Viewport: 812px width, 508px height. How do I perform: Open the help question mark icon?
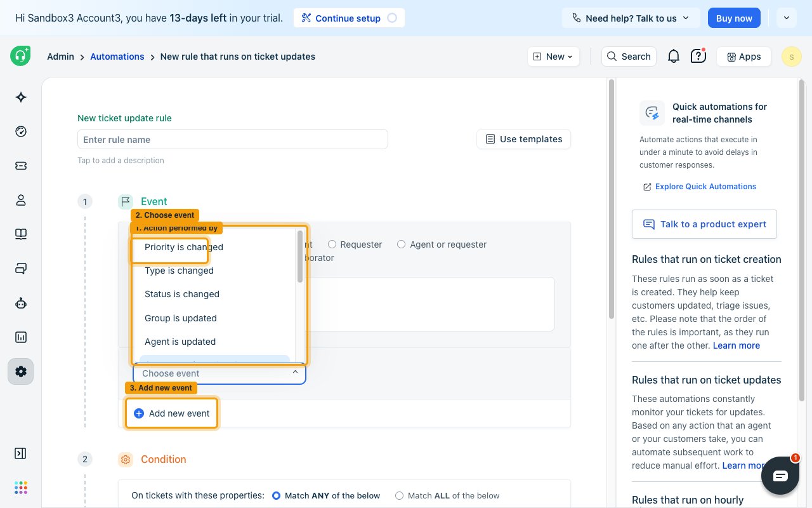[x=698, y=56]
